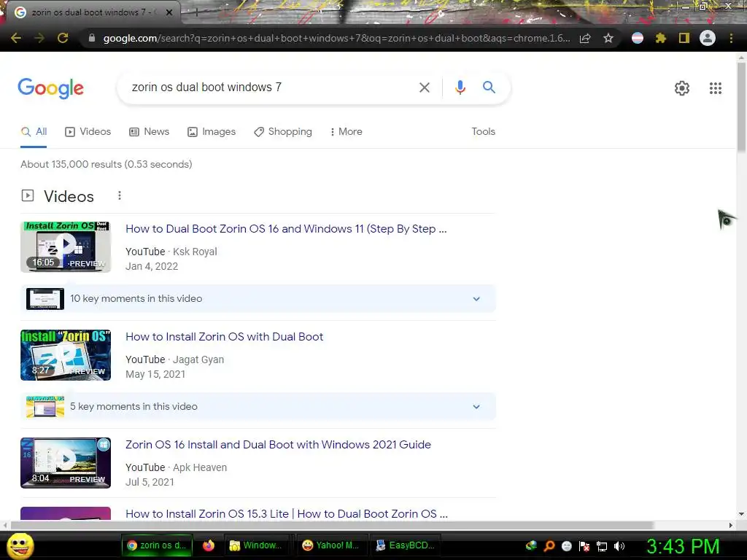The width and height of the screenshot is (747, 560).
Task: Switch to the EasyBCD taskbar button
Action: click(x=406, y=545)
